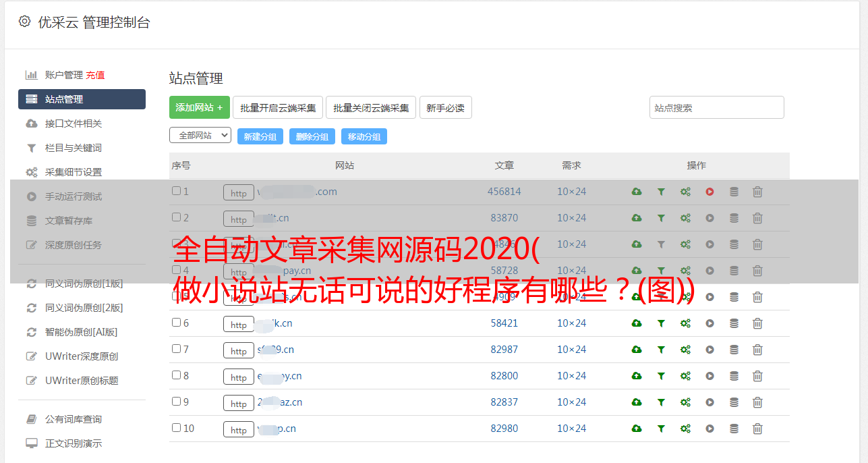868x463 pixels.
Task: Tick checkbox for site number 8
Action: pyautogui.click(x=176, y=375)
